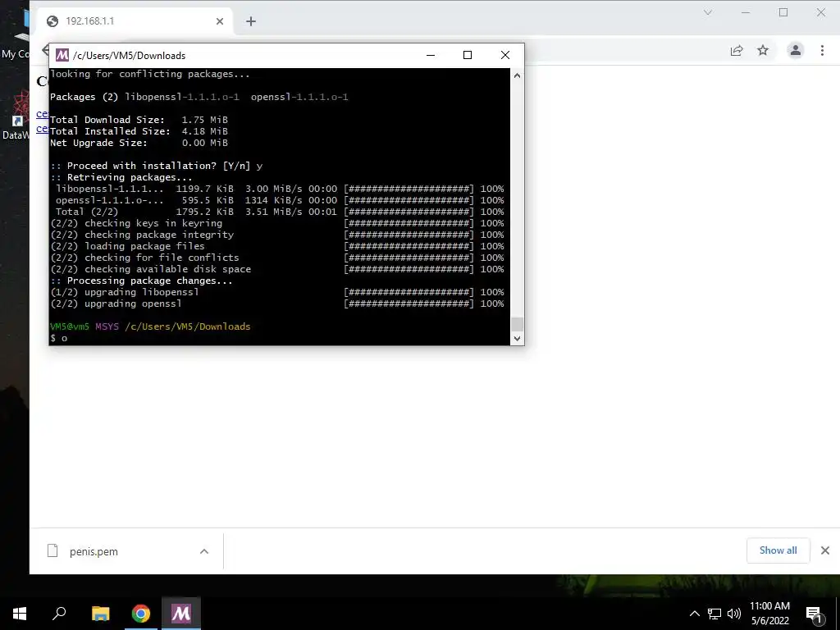Close the 192.168.1.1 browser tab
This screenshot has width=840, height=630.
click(220, 21)
